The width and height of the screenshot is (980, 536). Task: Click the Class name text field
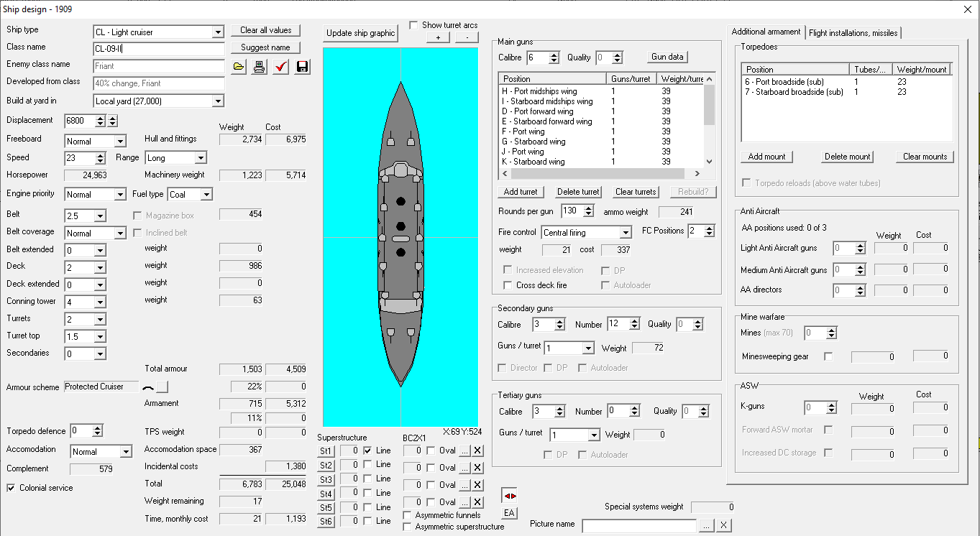[x=159, y=49]
